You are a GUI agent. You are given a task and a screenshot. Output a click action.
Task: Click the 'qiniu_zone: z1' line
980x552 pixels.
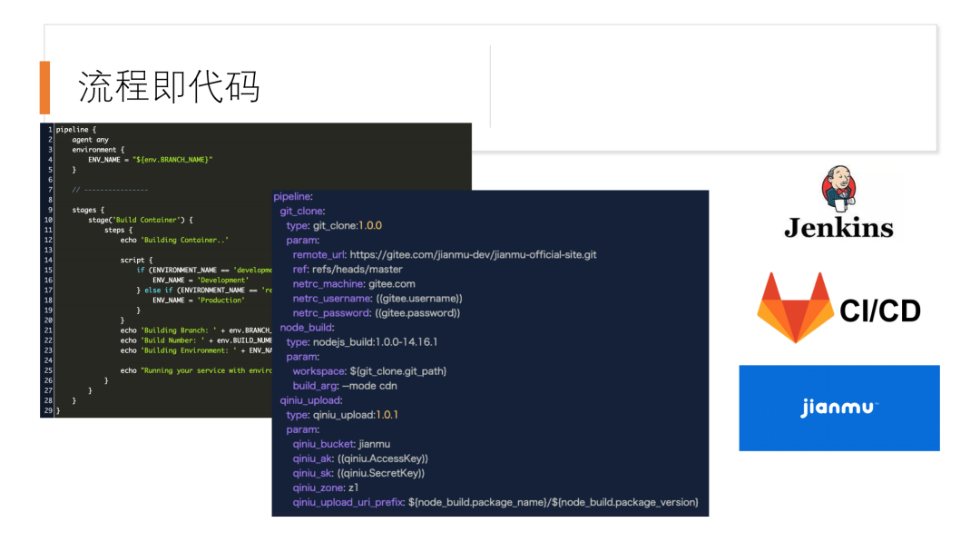pyautogui.click(x=325, y=488)
